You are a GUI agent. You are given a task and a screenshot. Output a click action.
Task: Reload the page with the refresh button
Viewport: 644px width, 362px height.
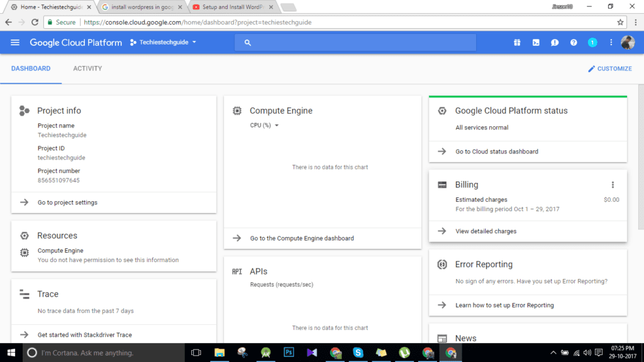35,22
